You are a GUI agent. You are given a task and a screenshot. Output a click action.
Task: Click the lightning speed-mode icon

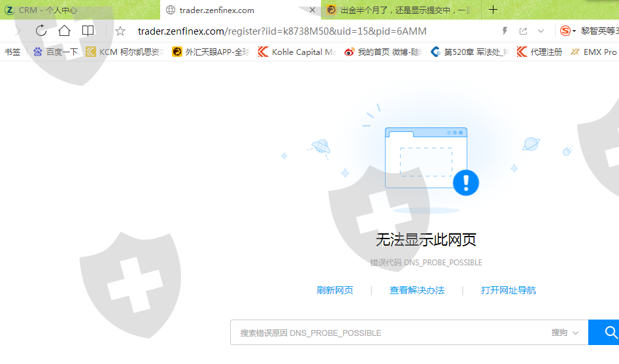(x=505, y=31)
